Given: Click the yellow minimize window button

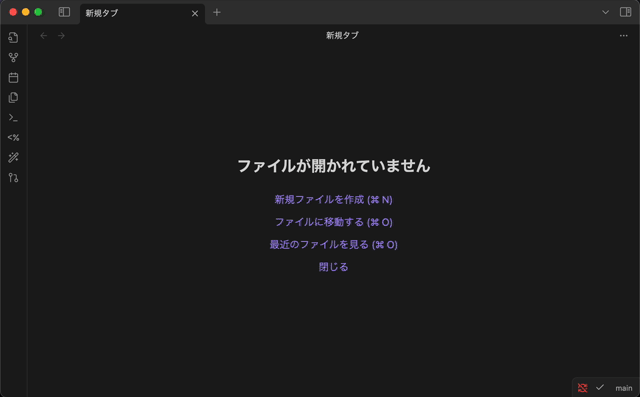Looking at the screenshot, I should tap(26, 12).
